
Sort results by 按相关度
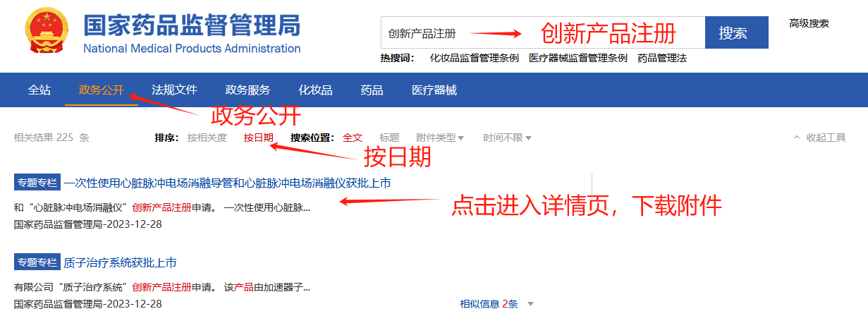pyautogui.click(x=207, y=138)
